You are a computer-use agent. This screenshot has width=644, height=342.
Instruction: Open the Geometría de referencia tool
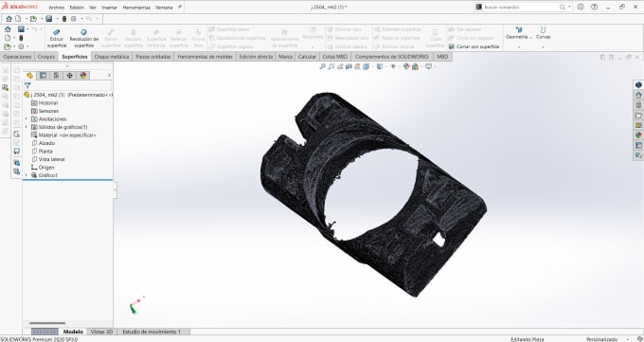519,33
